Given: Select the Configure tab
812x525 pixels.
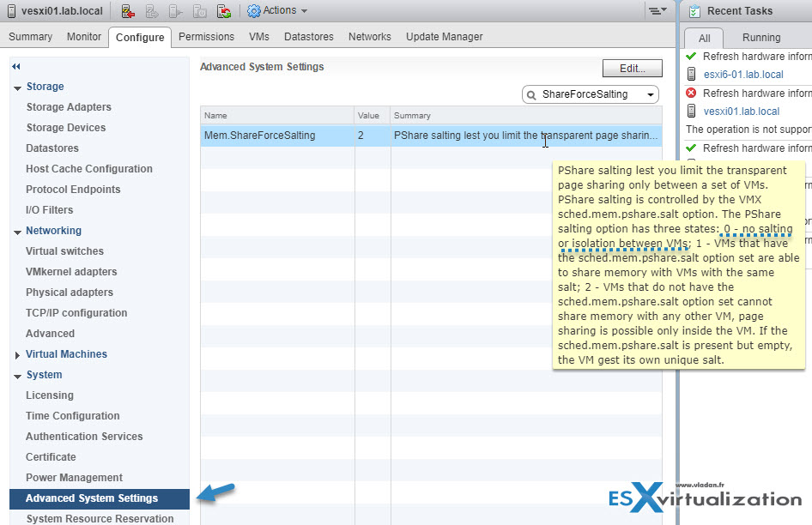Looking at the screenshot, I should click(x=140, y=37).
